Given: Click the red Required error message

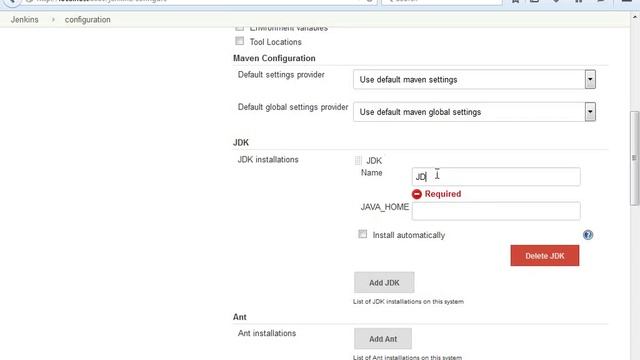Looking at the screenshot, I should click(x=443, y=194).
